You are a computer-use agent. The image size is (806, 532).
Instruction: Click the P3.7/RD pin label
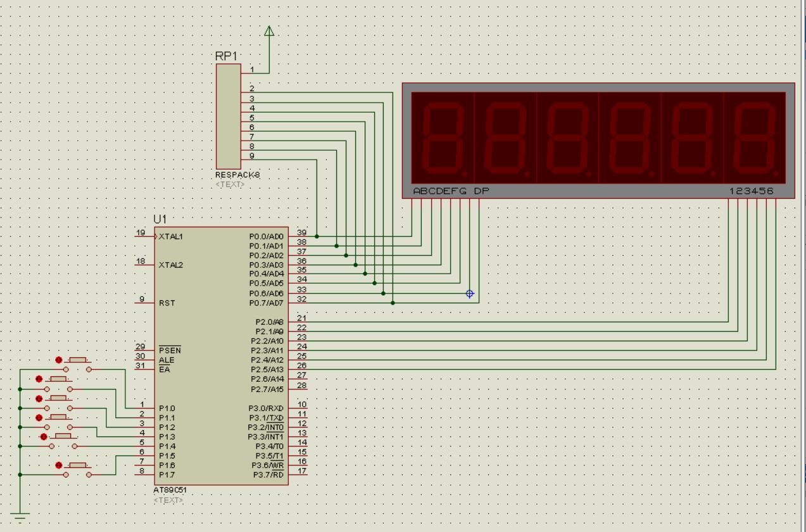coord(269,474)
